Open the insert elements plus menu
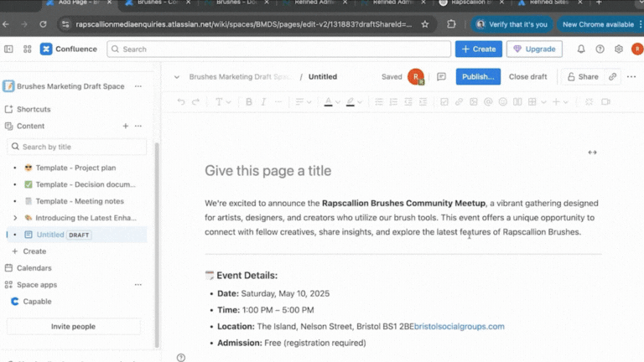644x362 pixels. click(x=560, y=101)
